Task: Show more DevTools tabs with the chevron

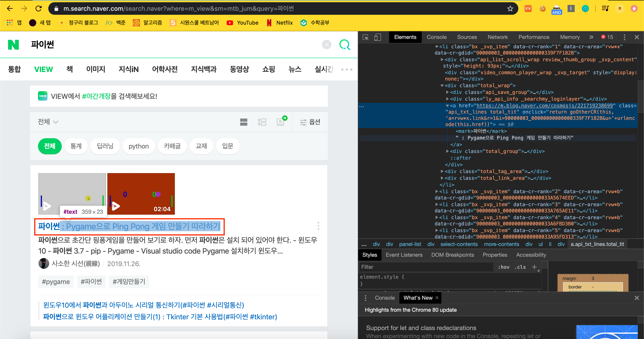Action: [591, 37]
